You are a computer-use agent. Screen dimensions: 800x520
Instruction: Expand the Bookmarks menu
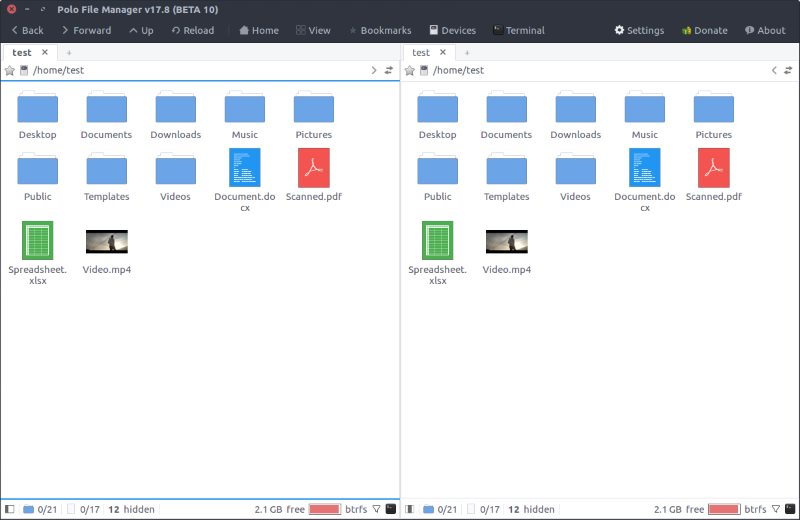[x=378, y=30]
